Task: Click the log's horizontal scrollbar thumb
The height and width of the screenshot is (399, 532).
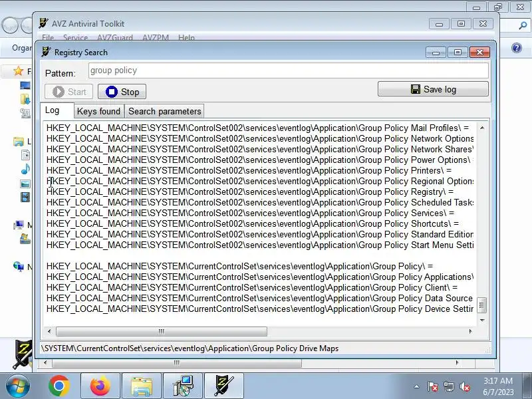Action: [x=162, y=331]
